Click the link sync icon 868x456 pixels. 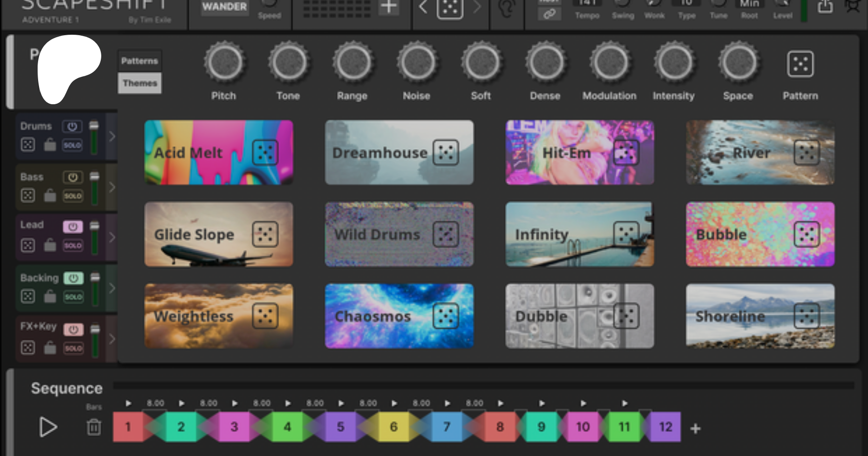549,14
